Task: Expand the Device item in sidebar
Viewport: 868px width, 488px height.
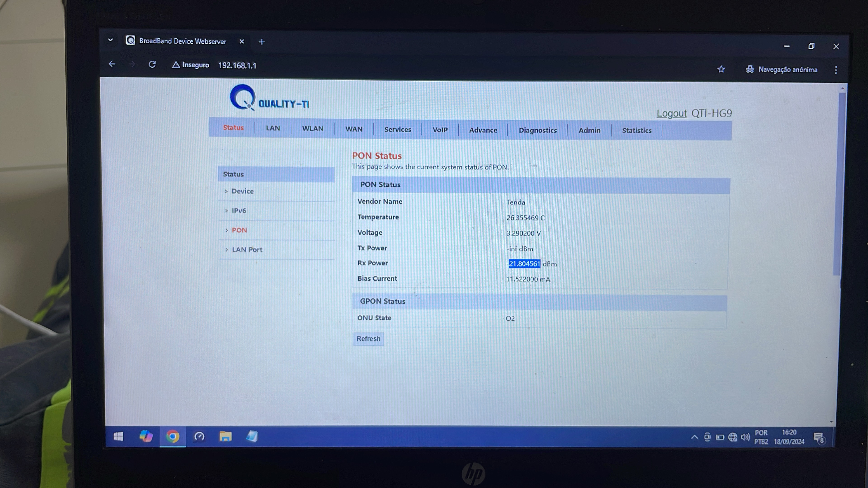Action: [242, 191]
